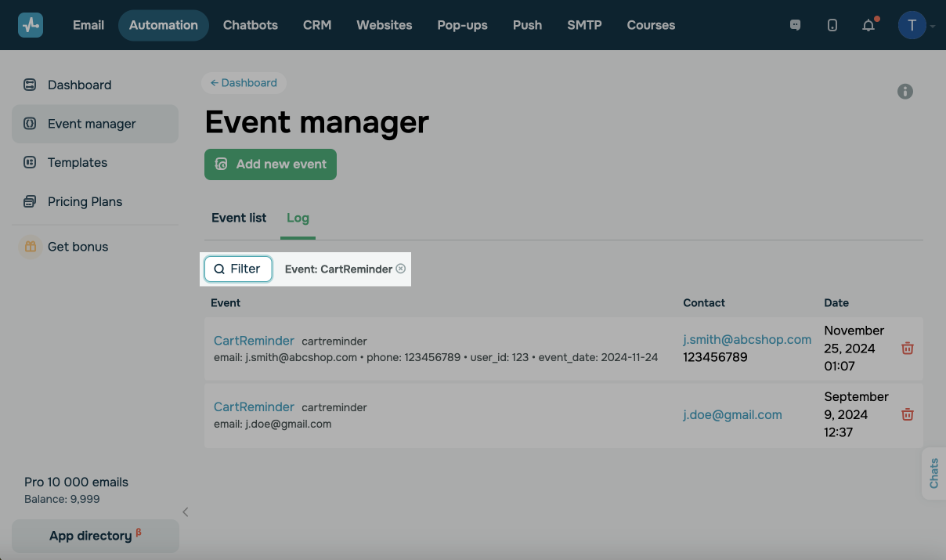Remove the Event: CartReminder filter chip
Screen dimensions: 946x560
(401, 269)
